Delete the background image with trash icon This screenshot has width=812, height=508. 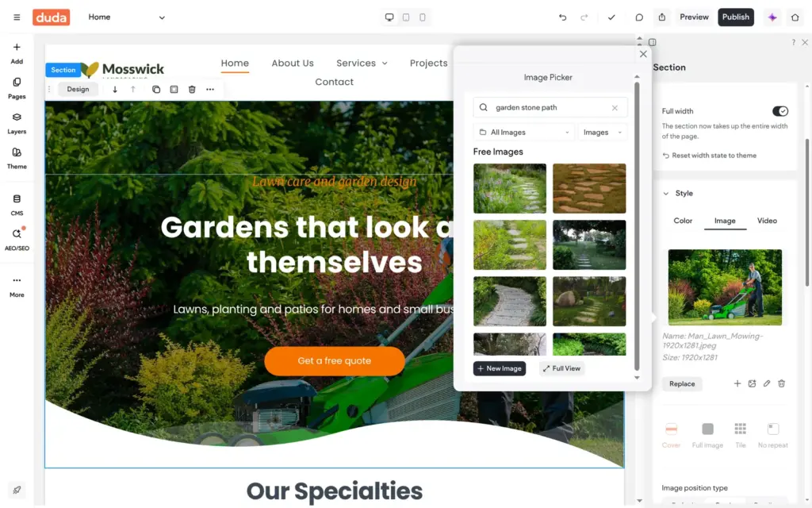pos(781,383)
